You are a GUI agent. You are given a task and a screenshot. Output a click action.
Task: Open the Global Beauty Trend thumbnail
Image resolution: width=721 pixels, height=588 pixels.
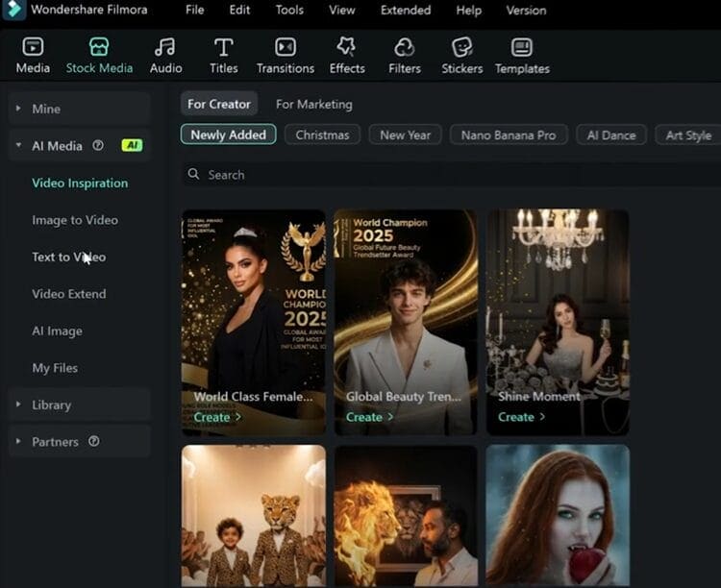click(406, 322)
